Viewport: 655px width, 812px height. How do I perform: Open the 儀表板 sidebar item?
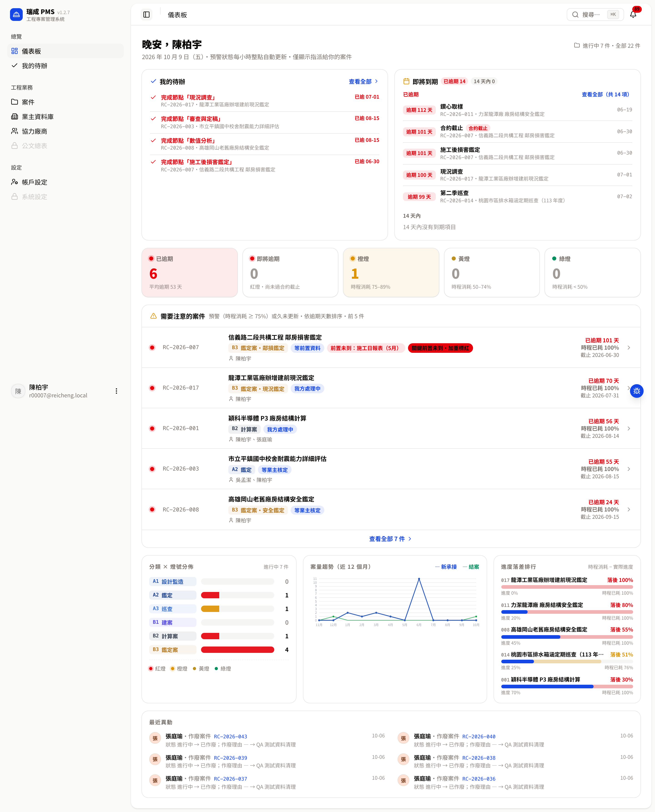click(65, 51)
